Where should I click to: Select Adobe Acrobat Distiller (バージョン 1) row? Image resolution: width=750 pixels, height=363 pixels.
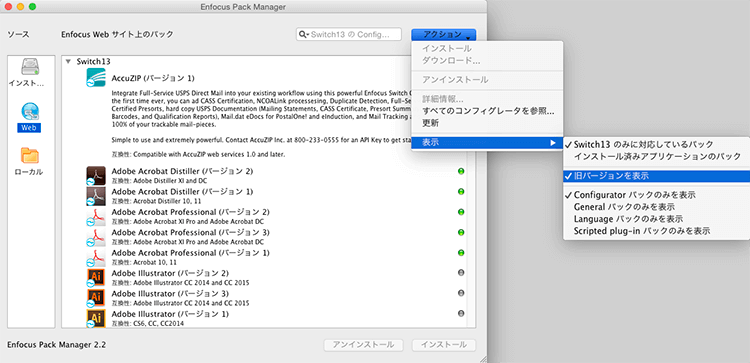pyautogui.click(x=265, y=196)
